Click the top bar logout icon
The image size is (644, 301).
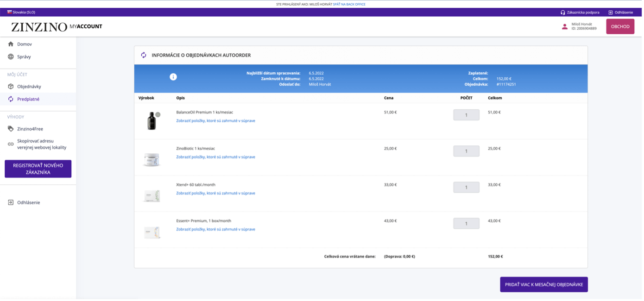[x=611, y=13]
